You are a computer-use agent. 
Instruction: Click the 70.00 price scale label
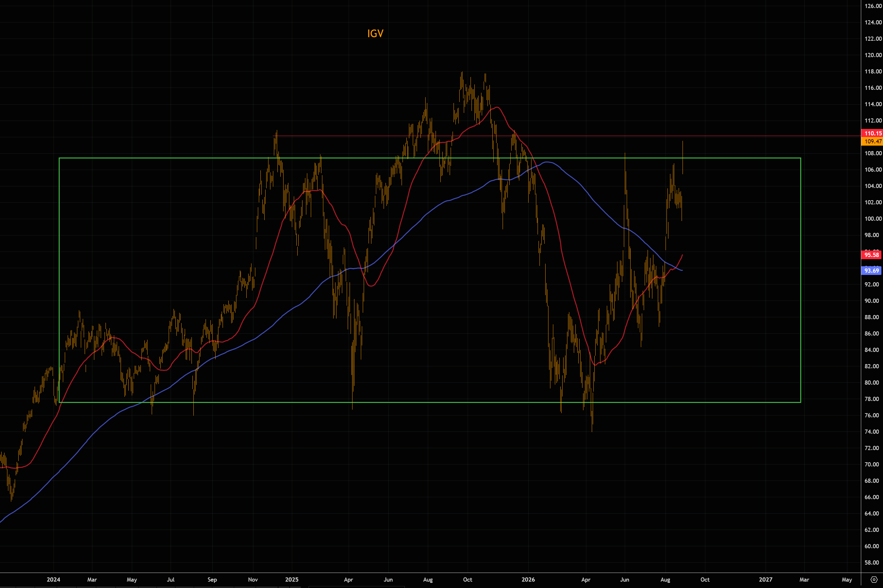click(x=872, y=464)
